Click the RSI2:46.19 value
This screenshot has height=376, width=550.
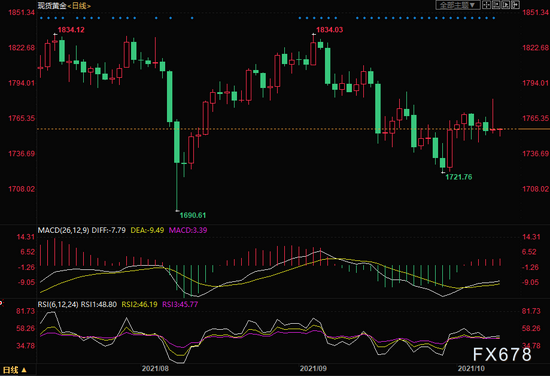[139, 304]
